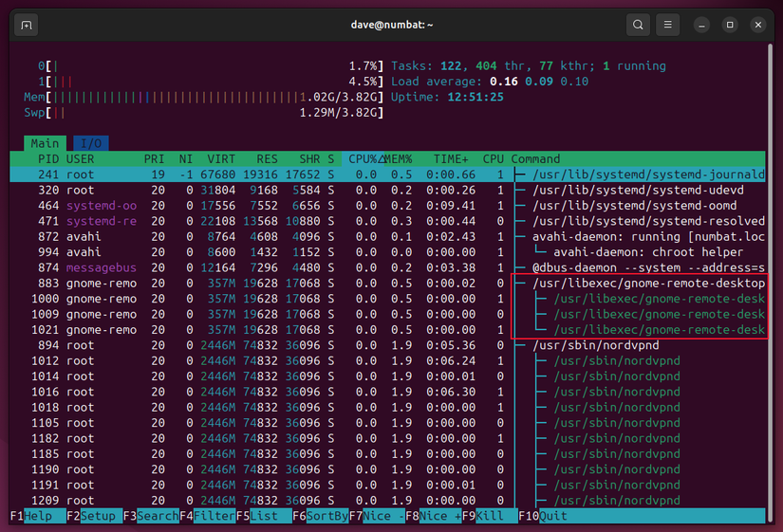Viewport: 783px width, 532px height.
Task: Open Setup from the function bar
Action: 101,516
